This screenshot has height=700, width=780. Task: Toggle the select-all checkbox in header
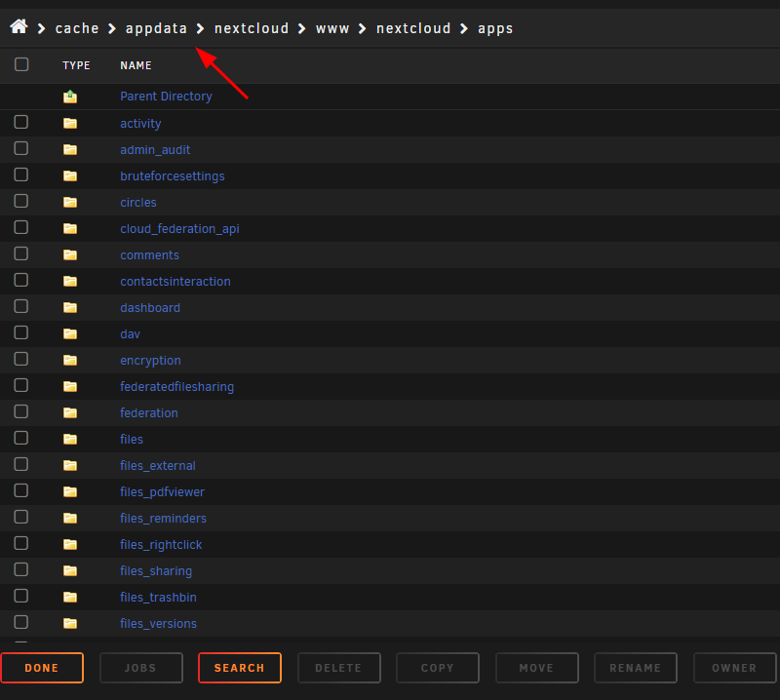point(21,64)
